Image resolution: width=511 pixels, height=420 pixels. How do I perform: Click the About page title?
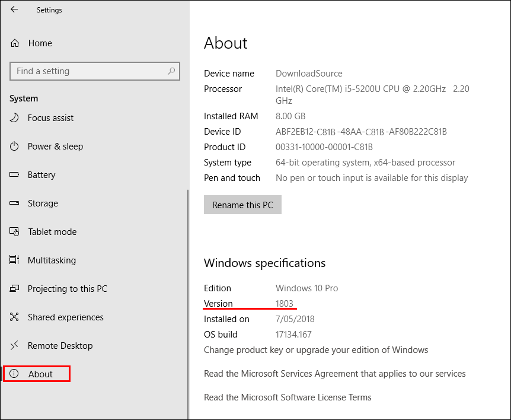click(225, 43)
